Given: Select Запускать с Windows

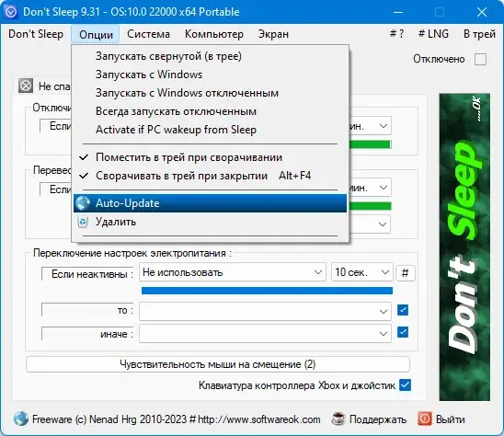Looking at the screenshot, I should pos(211,75).
